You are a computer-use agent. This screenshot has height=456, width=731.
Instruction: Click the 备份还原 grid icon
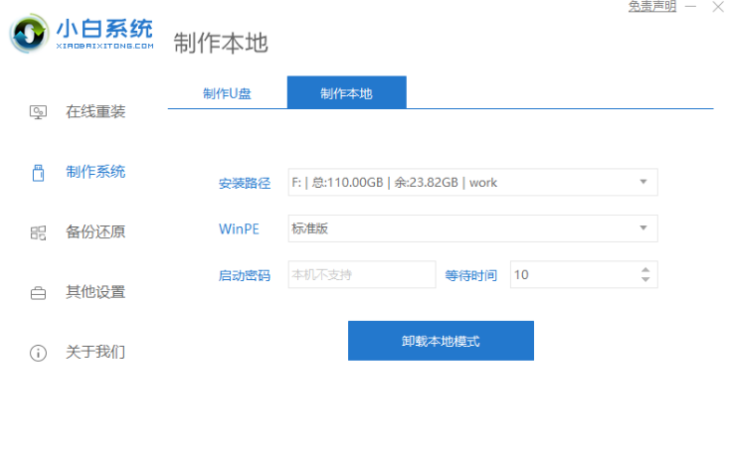pyautogui.click(x=38, y=233)
